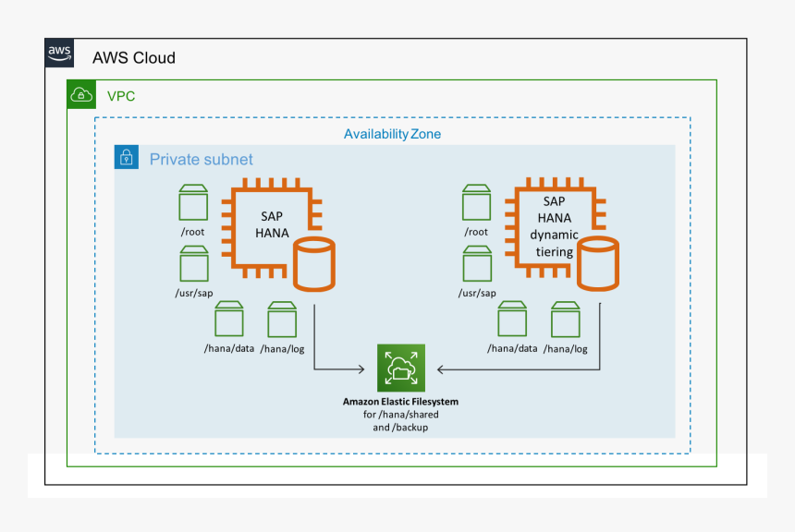Click the 'dynamic tiering' text inside right chip
This screenshot has width=795, height=532.
[554, 243]
